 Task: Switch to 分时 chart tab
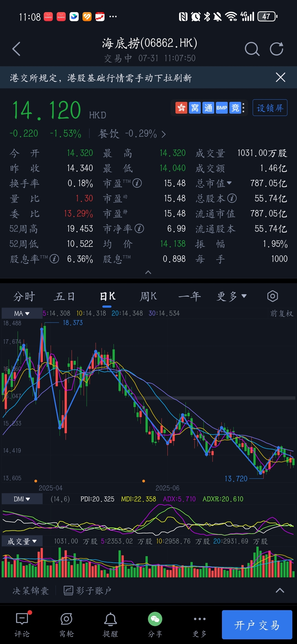click(24, 296)
